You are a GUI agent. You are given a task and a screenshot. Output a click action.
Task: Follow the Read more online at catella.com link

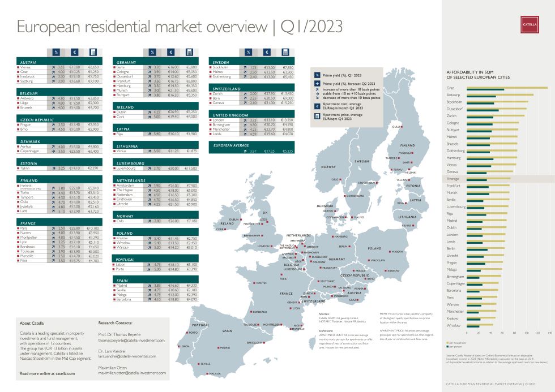pyautogui.click(x=47, y=373)
